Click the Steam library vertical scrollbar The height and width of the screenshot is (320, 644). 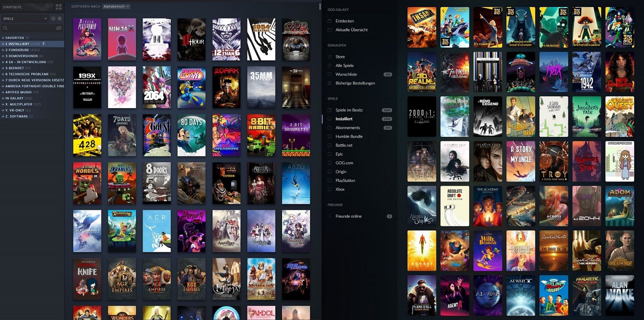pyautogui.click(x=320, y=6)
